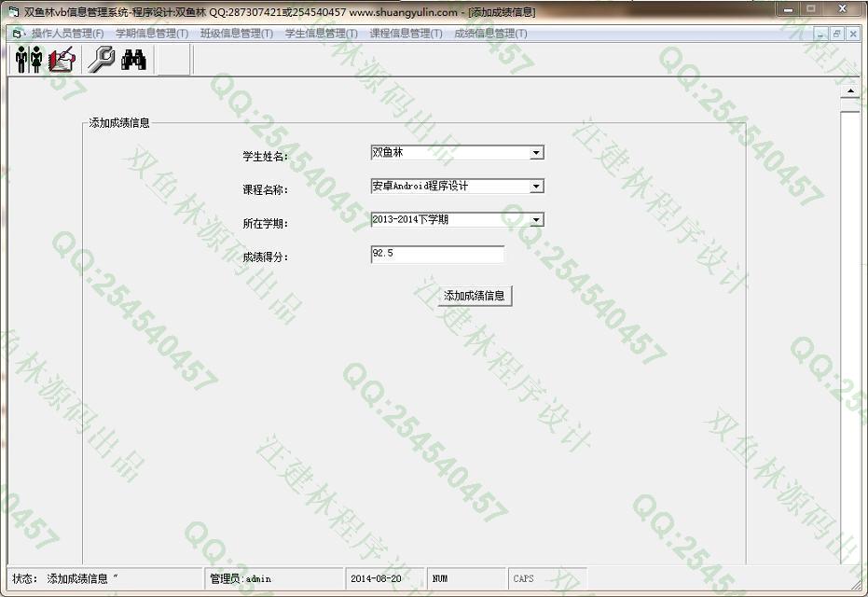Click the 状态 status bar panel

(105, 579)
